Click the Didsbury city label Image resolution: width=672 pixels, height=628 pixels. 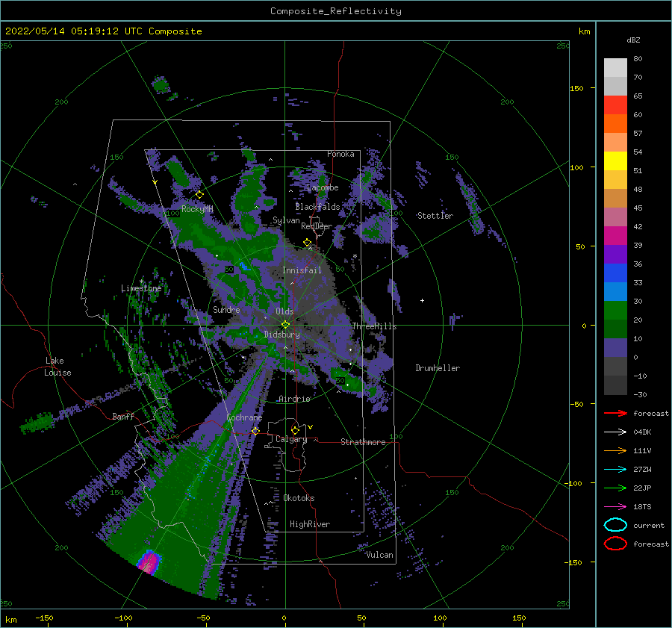(282, 335)
